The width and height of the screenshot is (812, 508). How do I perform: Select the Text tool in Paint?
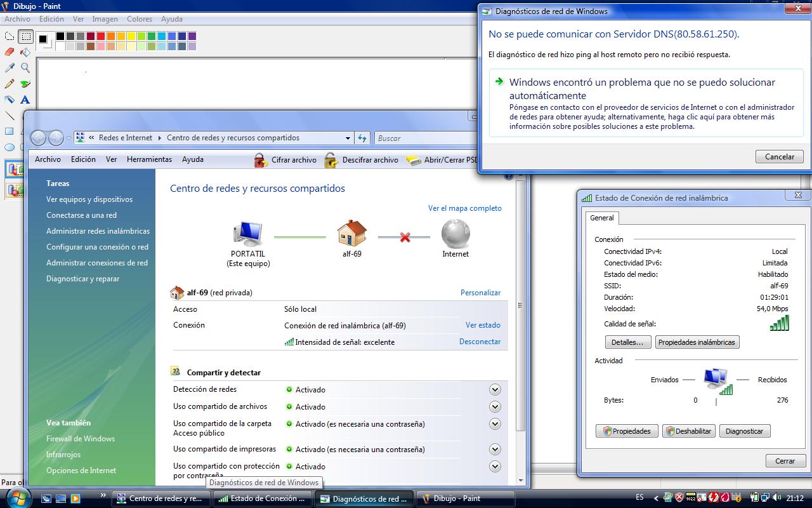pyautogui.click(x=25, y=100)
